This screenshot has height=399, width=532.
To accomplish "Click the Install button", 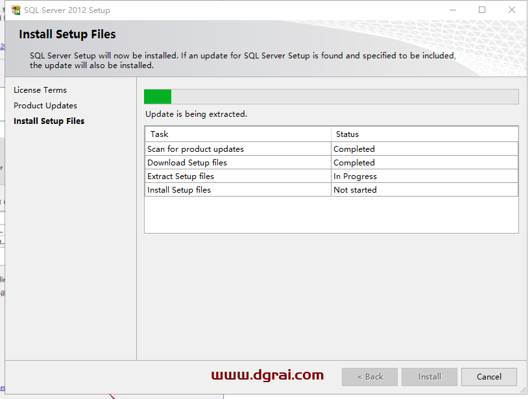I will pyautogui.click(x=429, y=376).
